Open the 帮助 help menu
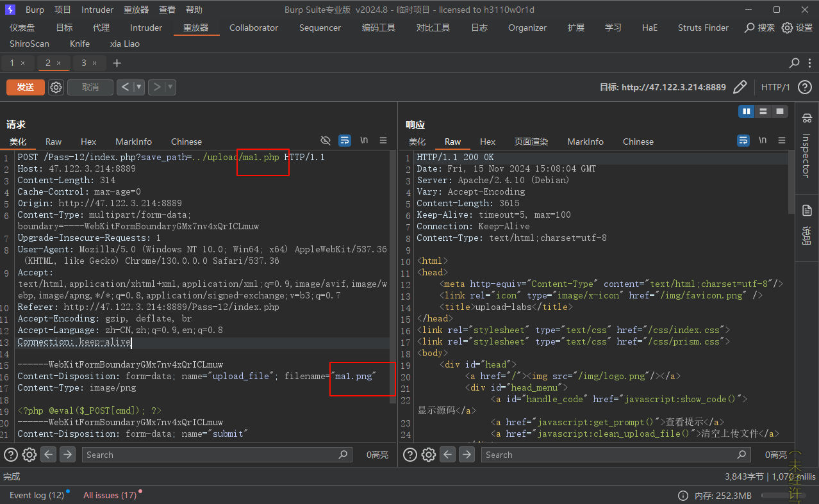 [194, 10]
